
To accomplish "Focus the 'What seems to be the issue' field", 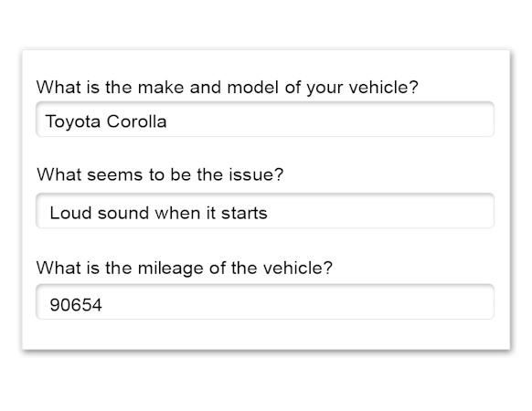I will pyautogui.click(x=265, y=211).
